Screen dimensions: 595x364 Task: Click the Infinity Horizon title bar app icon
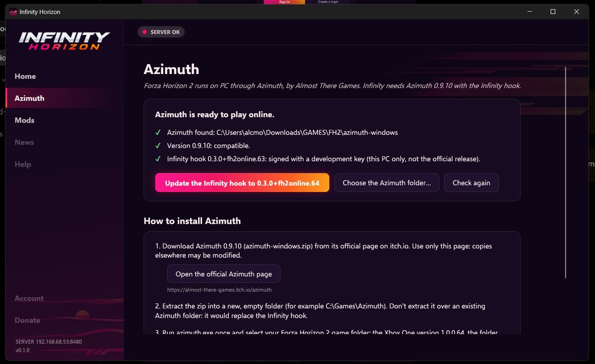(x=13, y=12)
